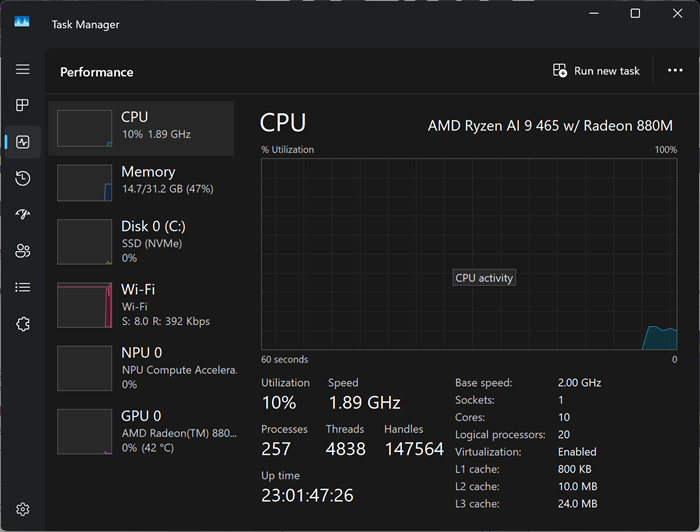The image size is (700, 532).
Task: Select the Disk 0 (C:) entry
Action: [x=141, y=241]
